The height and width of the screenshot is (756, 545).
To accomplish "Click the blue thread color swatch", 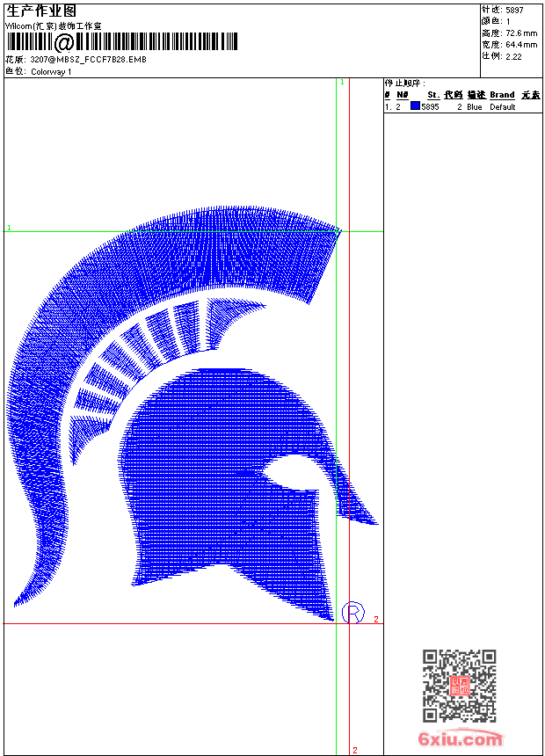I will [x=415, y=106].
